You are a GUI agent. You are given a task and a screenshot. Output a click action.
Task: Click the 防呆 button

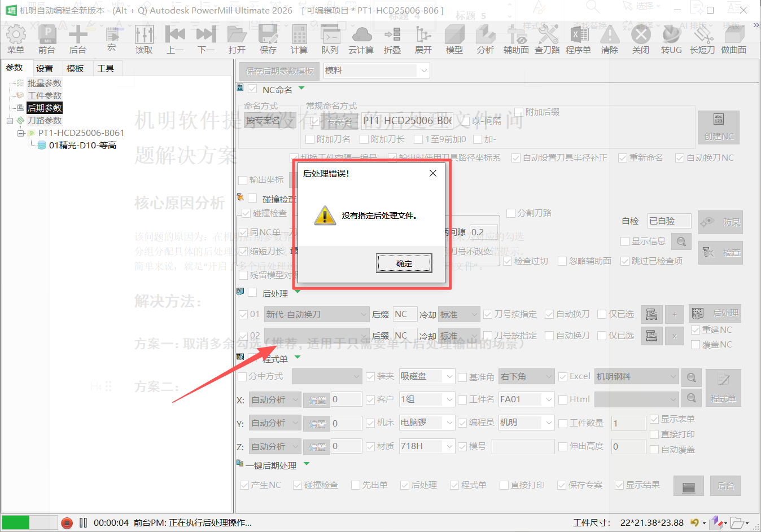point(720,222)
